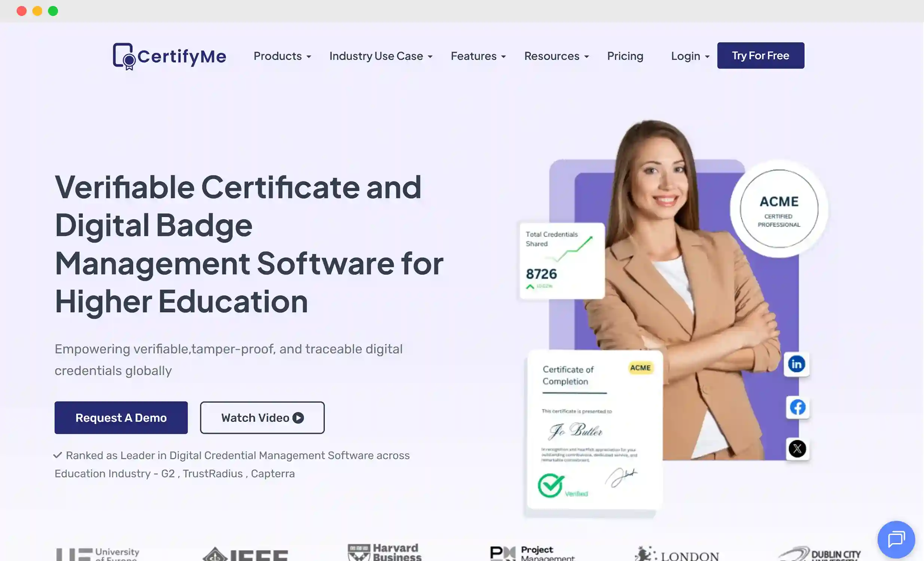924x561 pixels.
Task: Click the verified checkmark on the certificate
Action: (551, 485)
